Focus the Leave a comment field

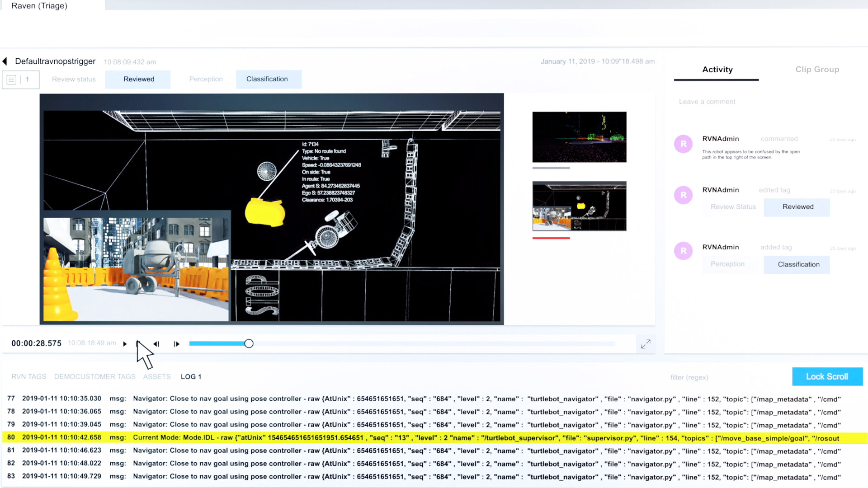coord(707,102)
